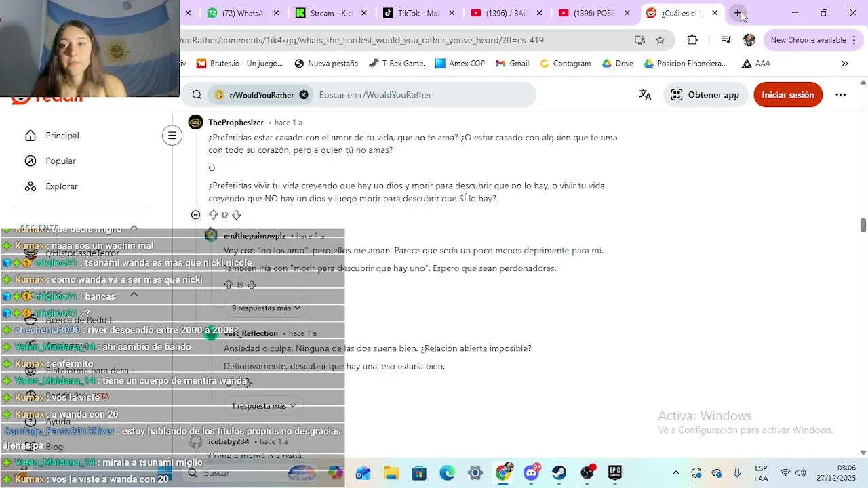Close the WhatsApp tab
This screenshot has width=868, height=488.
tap(276, 13)
